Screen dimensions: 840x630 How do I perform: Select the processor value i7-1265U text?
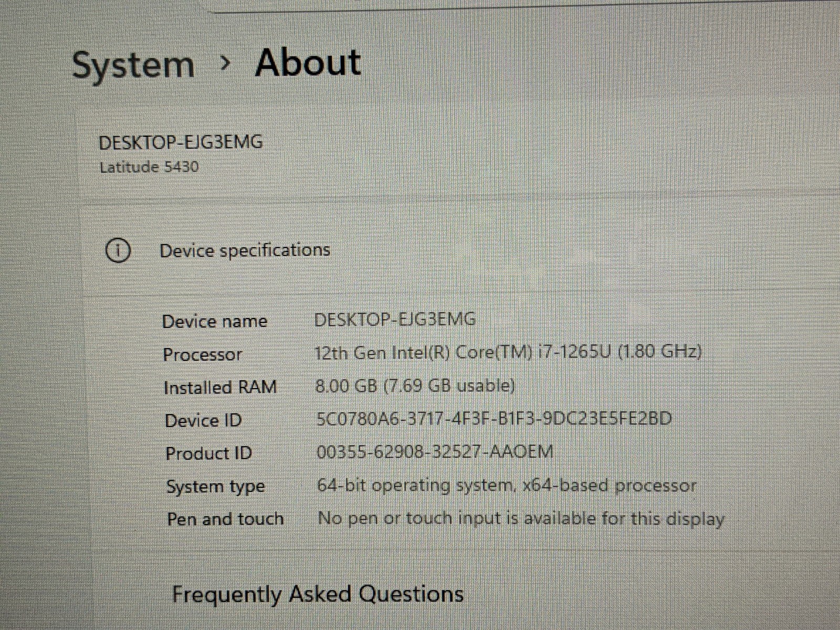click(508, 352)
